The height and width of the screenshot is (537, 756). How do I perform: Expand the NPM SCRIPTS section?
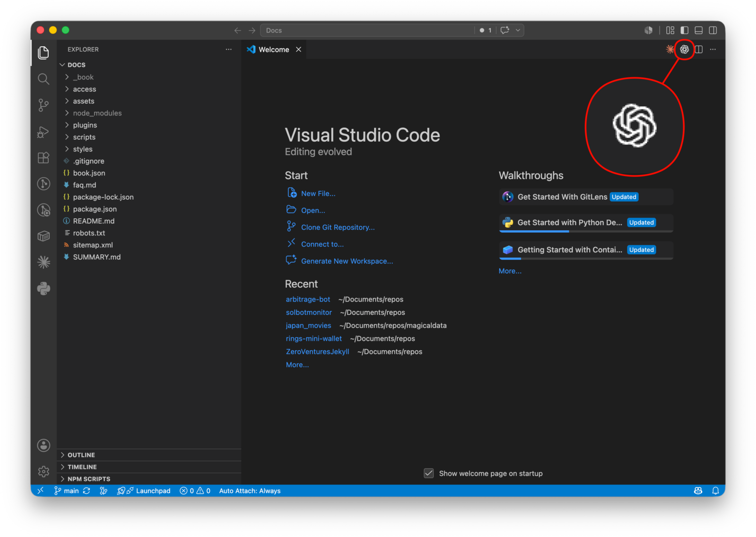click(149, 479)
